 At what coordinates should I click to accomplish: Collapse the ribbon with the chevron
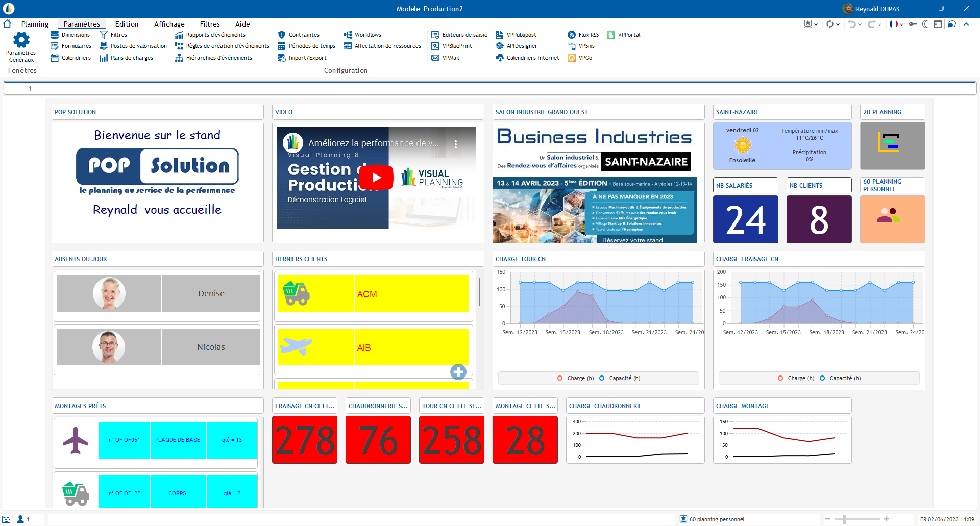(x=966, y=24)
